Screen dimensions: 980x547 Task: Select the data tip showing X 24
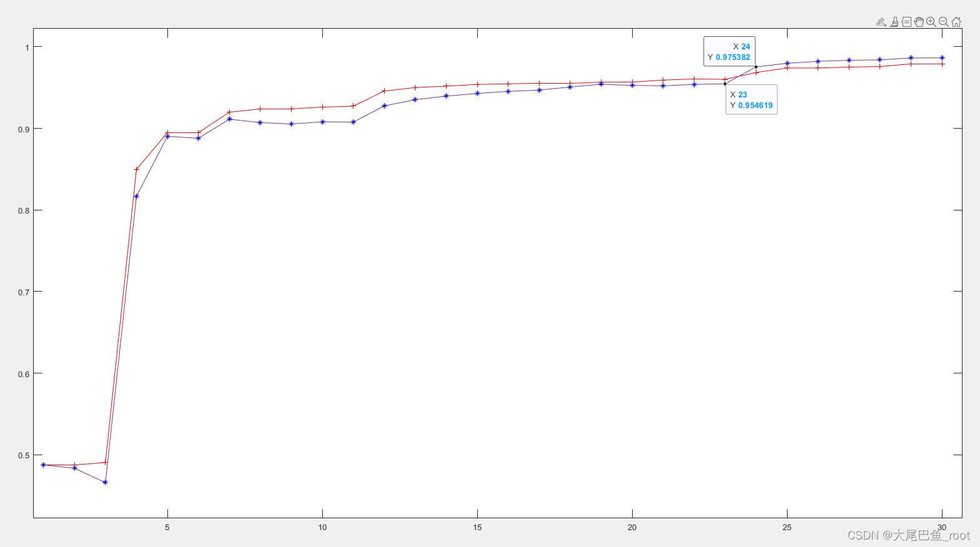[x=730, y=51]
